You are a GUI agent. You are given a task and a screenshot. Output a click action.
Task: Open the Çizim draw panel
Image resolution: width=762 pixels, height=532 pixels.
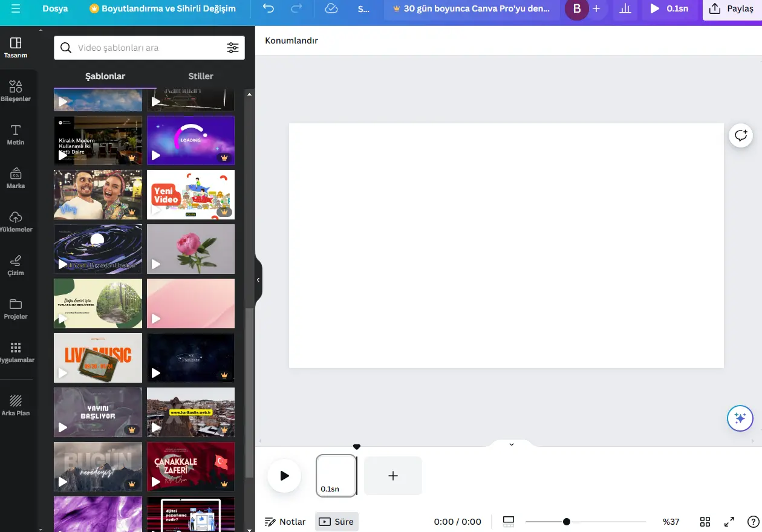(x=16, y=265)
